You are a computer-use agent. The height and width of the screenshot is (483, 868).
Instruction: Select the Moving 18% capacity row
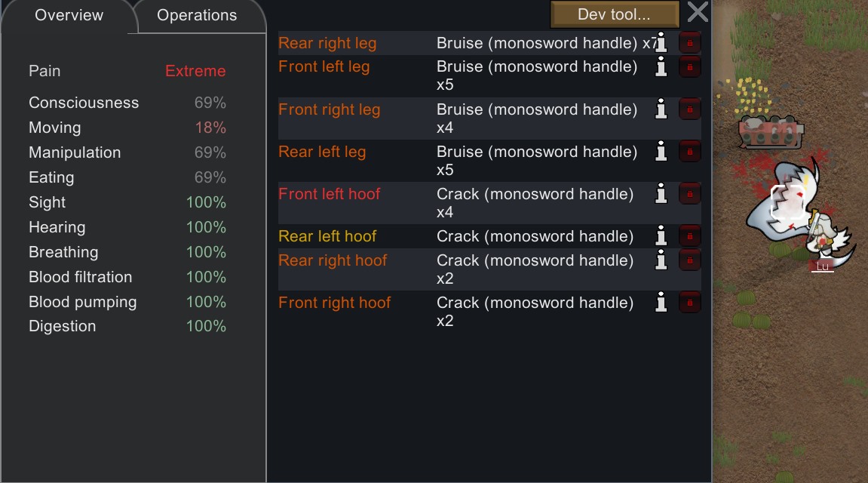coord(127,128)
